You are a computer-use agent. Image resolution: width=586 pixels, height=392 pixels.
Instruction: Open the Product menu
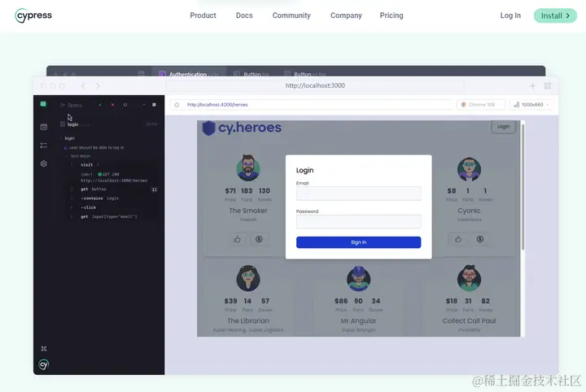(203, 15)
